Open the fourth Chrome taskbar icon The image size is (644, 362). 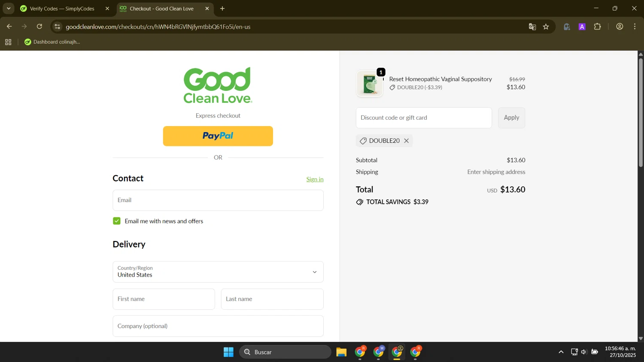(416, 352)
